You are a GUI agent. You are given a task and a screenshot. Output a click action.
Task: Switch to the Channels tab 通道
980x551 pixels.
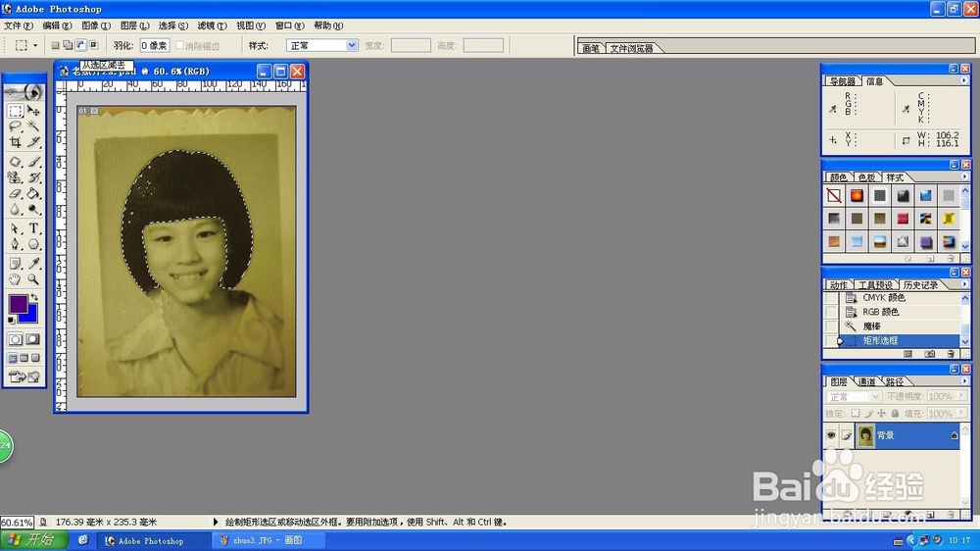(867, 381)
